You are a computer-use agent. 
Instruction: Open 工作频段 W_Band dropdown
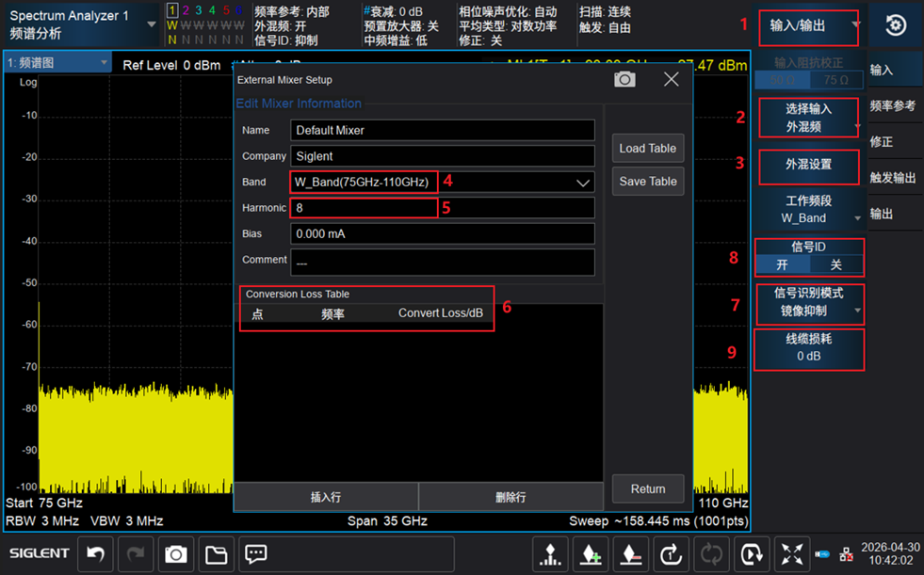808,210
